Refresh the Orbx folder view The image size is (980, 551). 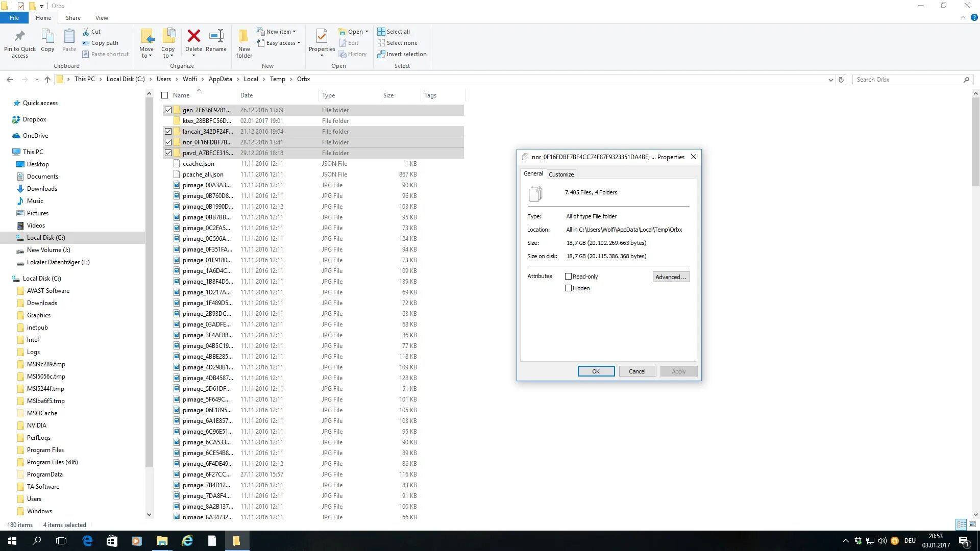841,80
